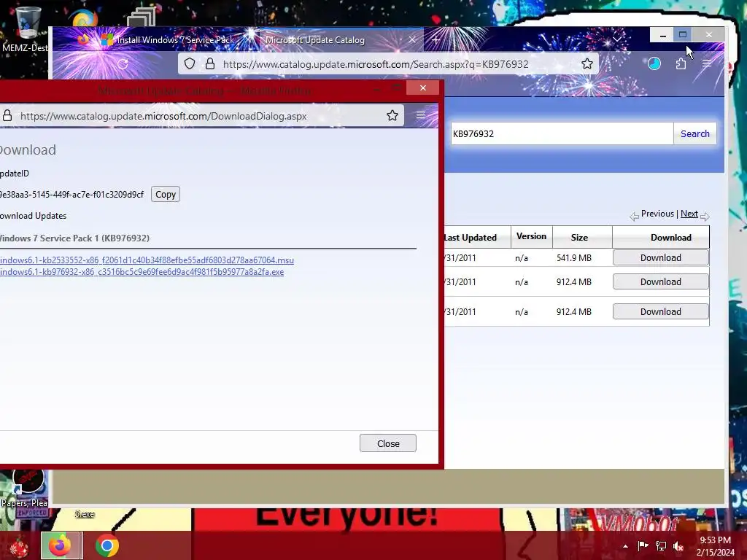Screen dimensions: 747x560
Task: Bookmark the DownloadDialog.aspx popup page star
Action: pos(392,115)
